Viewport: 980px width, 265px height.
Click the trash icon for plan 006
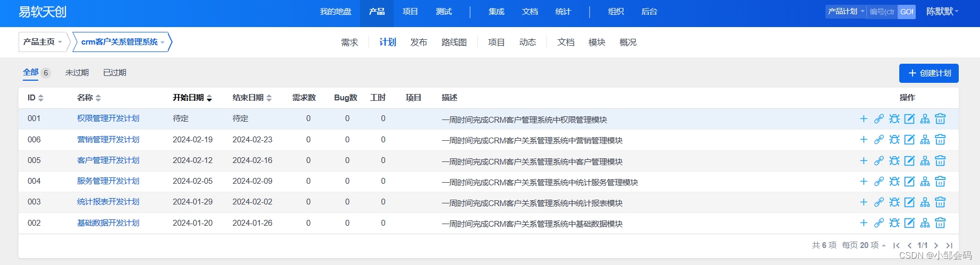(x=940, y=140)
